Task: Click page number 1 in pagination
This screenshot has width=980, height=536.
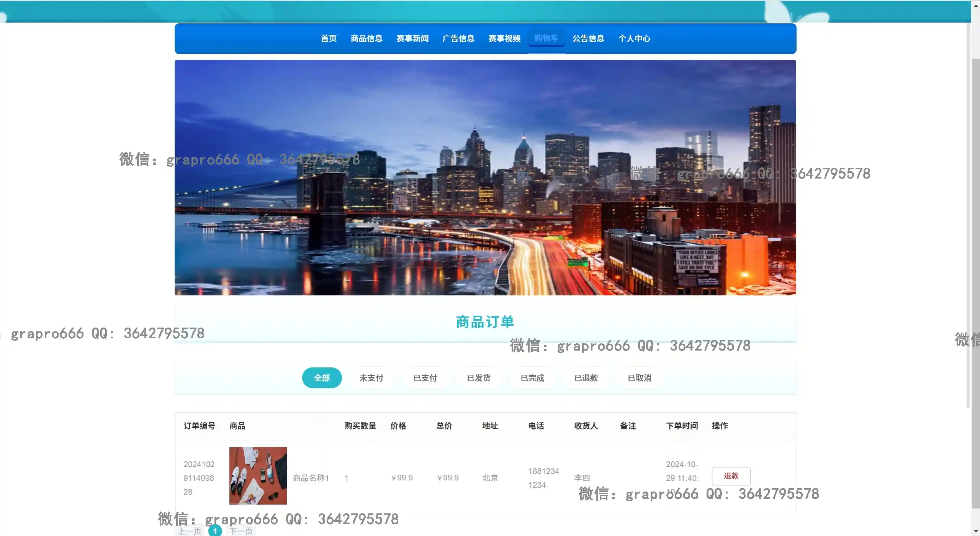Action: click(215, 531)
